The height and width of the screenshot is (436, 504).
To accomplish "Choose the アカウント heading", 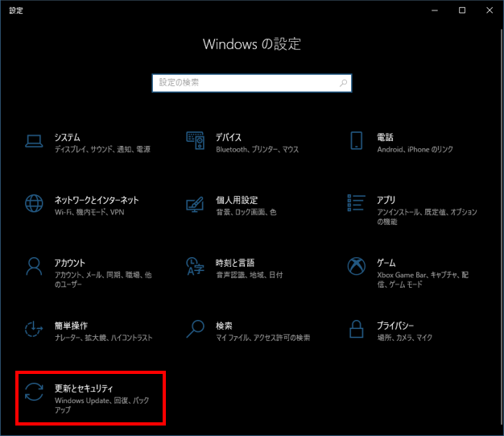I will click(70, 263).
